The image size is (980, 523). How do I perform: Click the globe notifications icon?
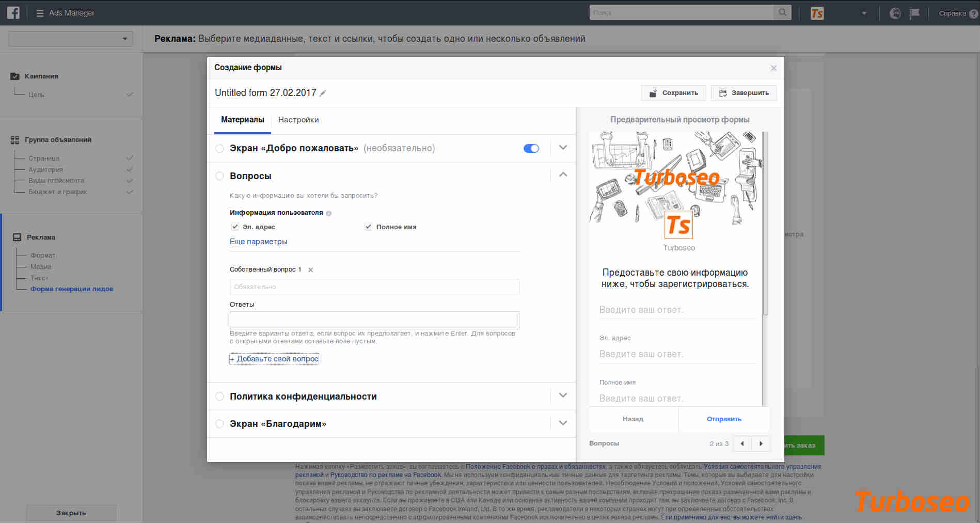coord(895,13)
